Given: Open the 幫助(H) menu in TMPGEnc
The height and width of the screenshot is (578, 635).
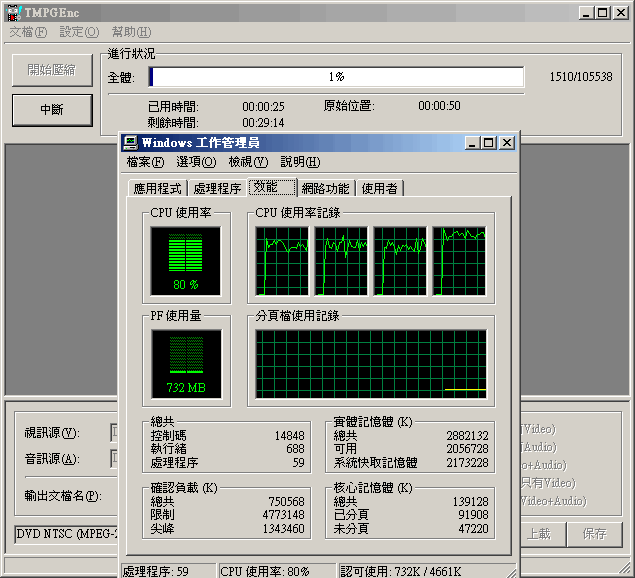Looking at the screenshot, I should tap(131, 32).
